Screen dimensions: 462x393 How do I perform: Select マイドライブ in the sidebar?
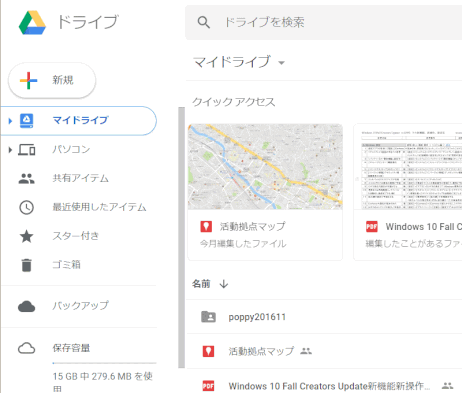[x=79, y=121]
